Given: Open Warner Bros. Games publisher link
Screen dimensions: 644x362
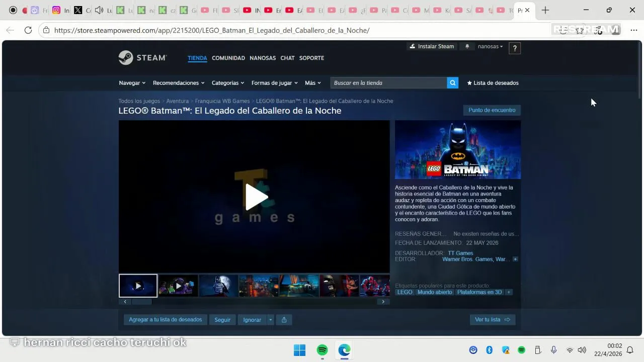Looking at the screenshot, I should [x=476, y=259].
